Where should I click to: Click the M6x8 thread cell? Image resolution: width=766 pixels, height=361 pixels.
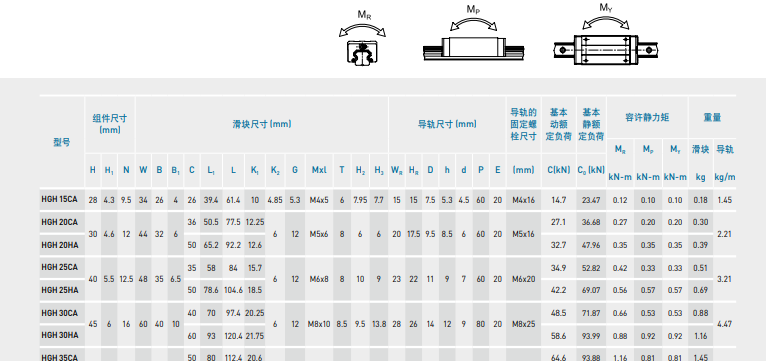(x=319, y=279)
